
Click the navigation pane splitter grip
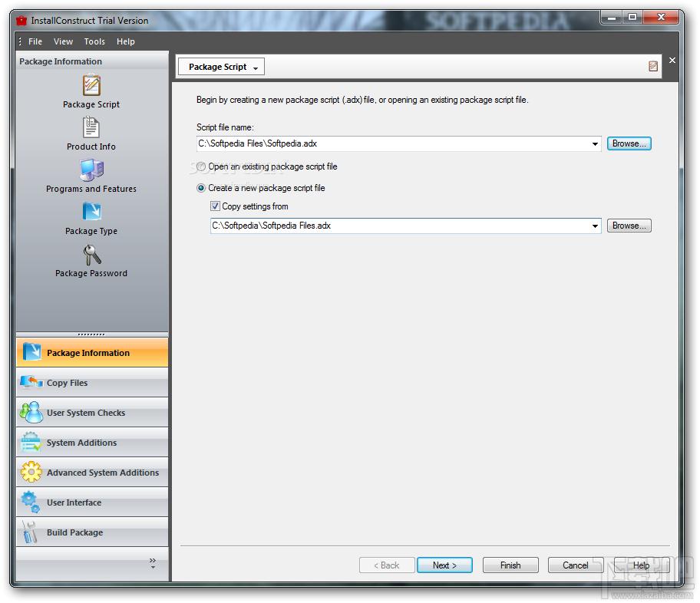(91, 334)
